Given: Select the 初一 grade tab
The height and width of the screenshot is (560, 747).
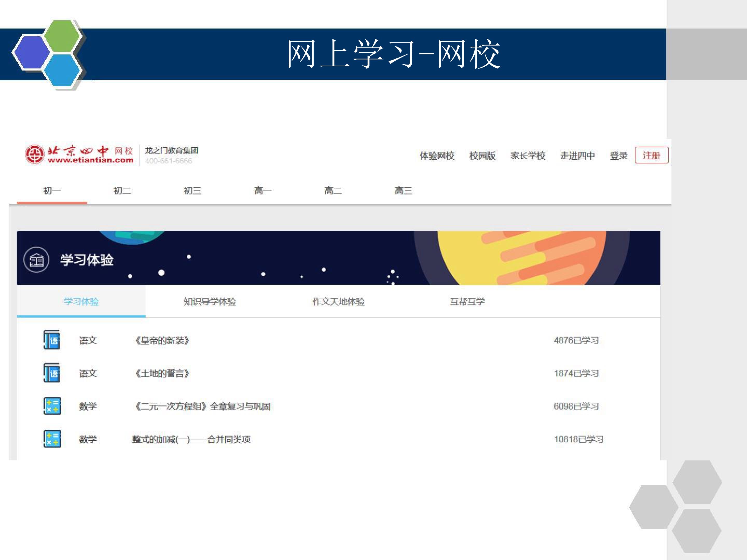Looking at the screenshot, I should click(52, 191).
